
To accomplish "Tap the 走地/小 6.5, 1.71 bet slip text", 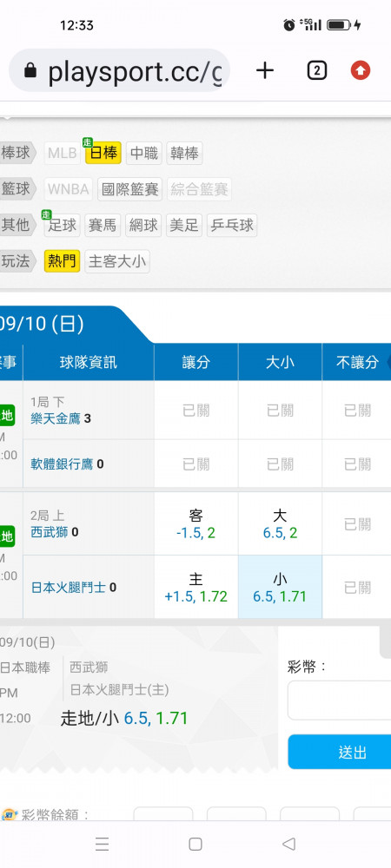I will [x=124, y=718].
